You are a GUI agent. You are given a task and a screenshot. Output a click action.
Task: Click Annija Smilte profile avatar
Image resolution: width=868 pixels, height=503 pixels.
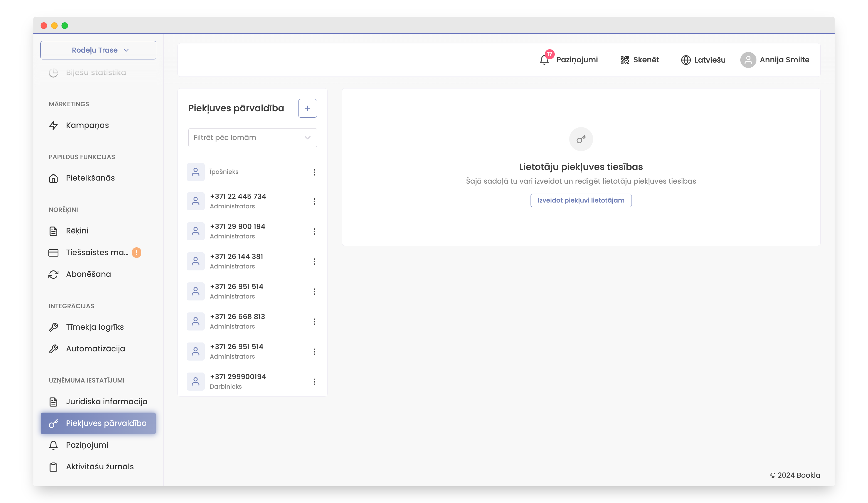click(x=748, y=60)
